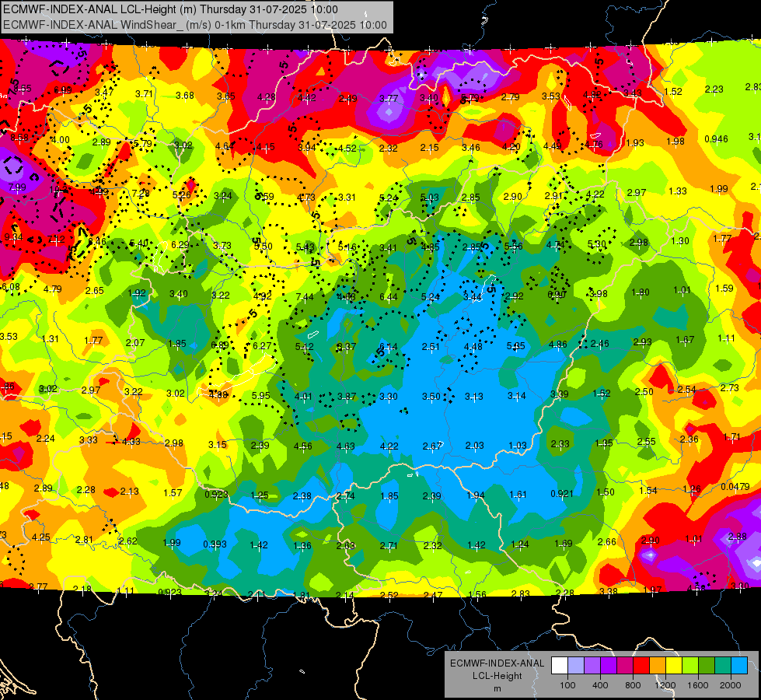Image resolution: width=761 pixels, height=700 pixels.
Task: Select the sky blue swatch above 2000
Action: (x=738, y=666)
